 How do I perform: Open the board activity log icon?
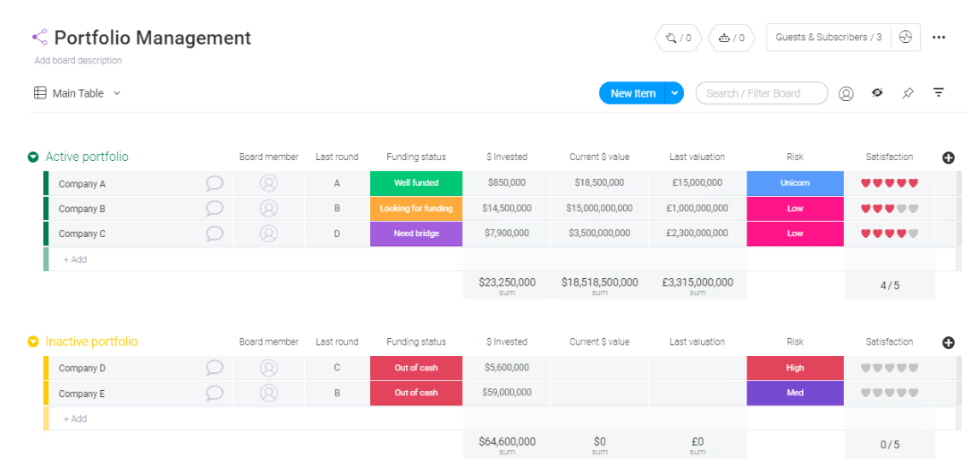[x=906, y=38]
